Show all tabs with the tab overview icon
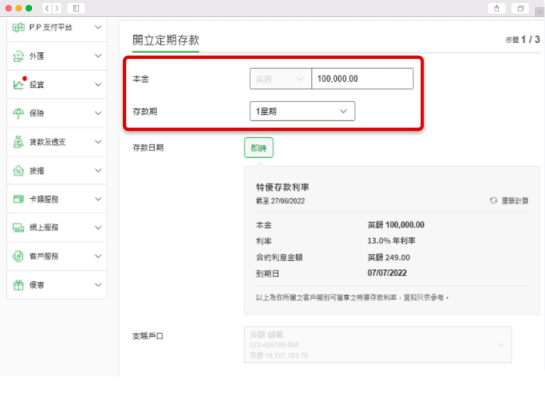Image resolution: width=545 pixels, height=397 pixels. coord(520,8)
